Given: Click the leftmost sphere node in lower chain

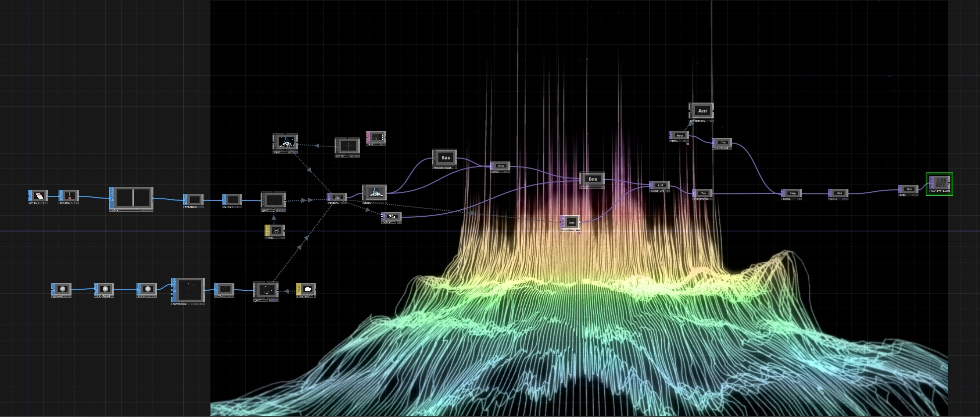Looking at the screenshot, I should 62,289.
